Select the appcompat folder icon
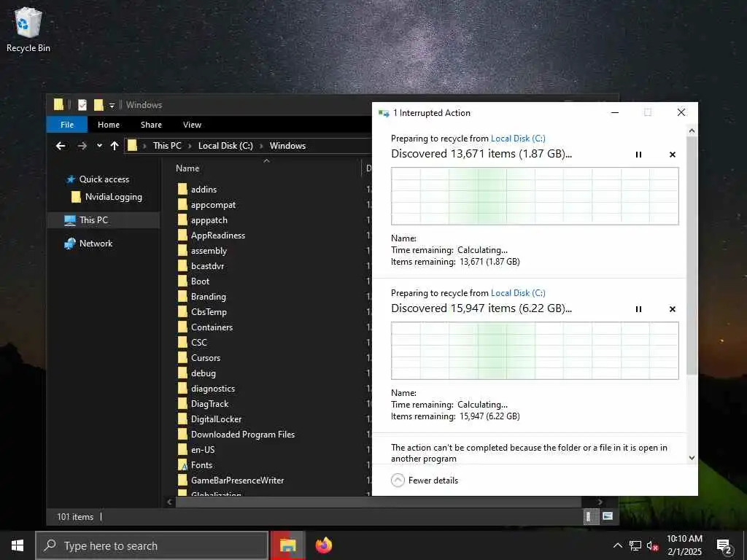Viewport: 747px width, 560px height. (182, 205)
